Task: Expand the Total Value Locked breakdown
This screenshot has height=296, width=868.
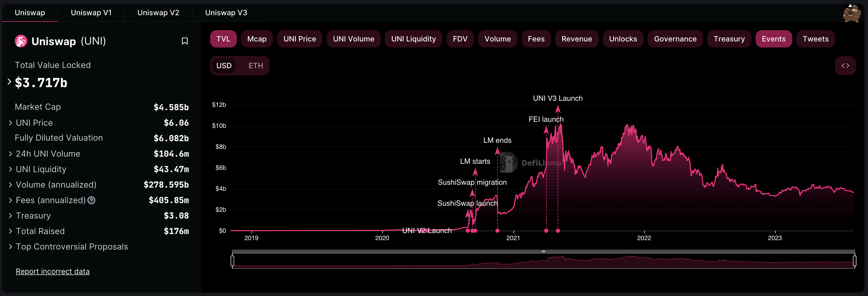Action: pos(9,82)
